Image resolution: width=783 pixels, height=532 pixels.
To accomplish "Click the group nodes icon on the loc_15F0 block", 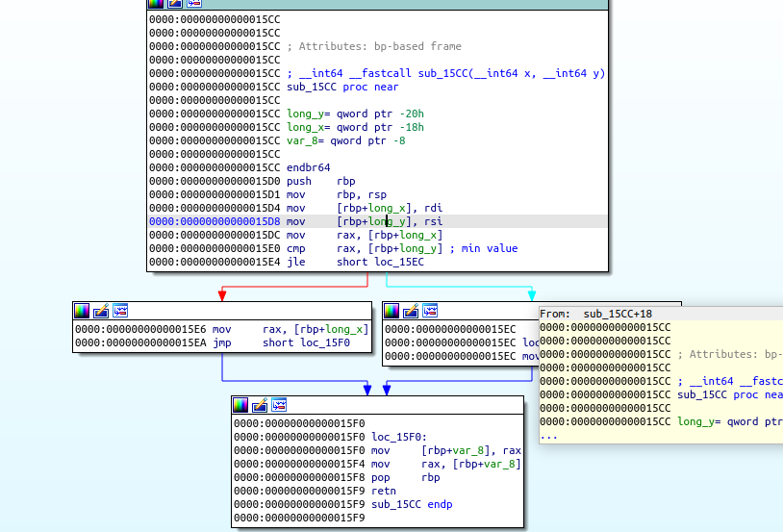I will point(279,404).
